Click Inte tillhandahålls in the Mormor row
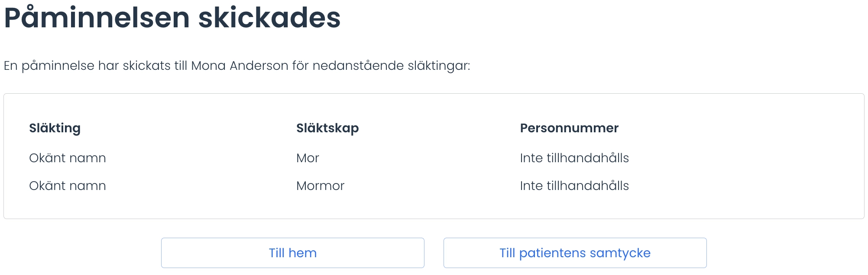 (574, 186)
